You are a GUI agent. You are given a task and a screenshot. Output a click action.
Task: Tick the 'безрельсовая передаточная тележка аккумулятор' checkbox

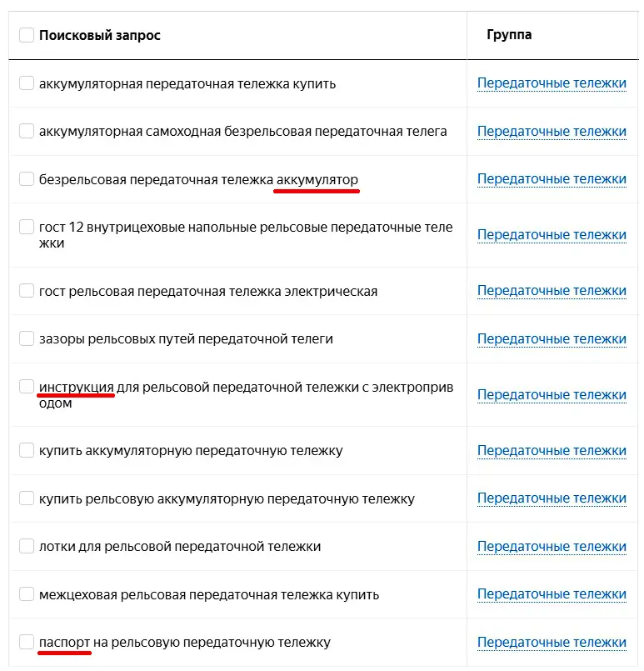pos(27,179)
